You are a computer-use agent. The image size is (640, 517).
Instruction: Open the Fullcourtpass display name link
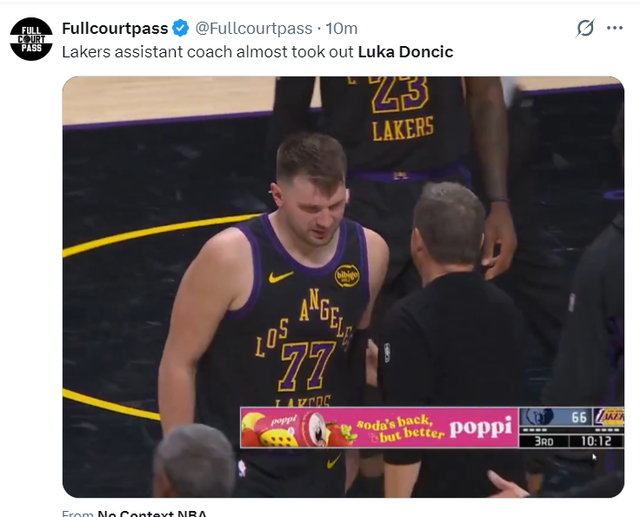[114, 28]
